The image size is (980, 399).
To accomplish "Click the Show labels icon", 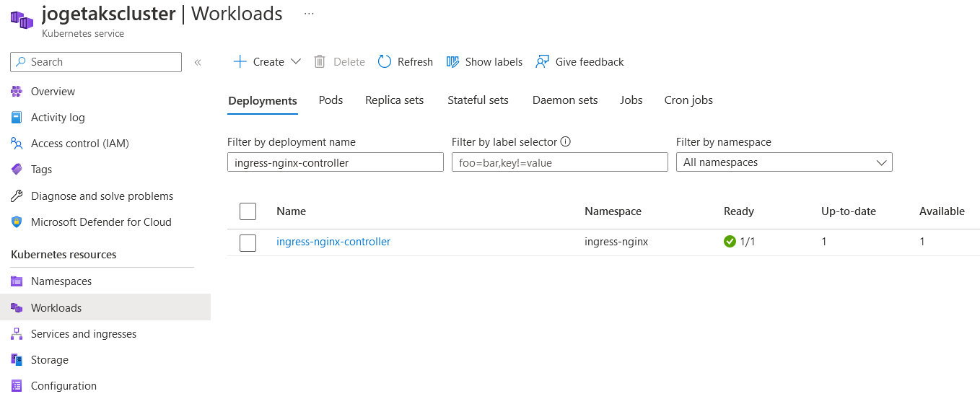I will point(453,62).
